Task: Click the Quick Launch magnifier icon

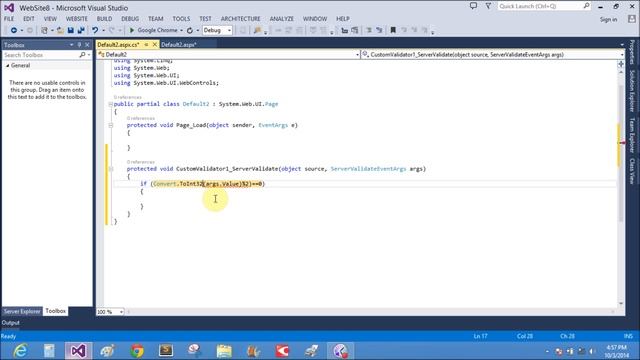Action: click(x=587, y=6)
